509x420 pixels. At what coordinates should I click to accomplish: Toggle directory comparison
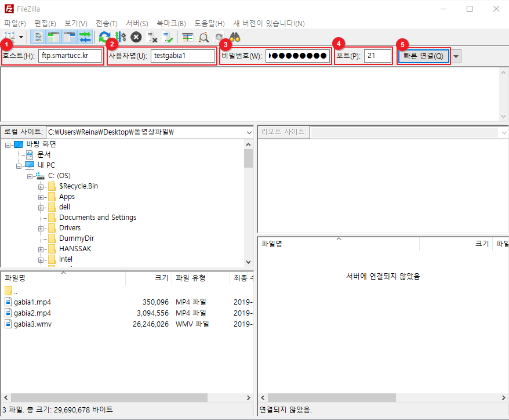(x=203, y=37)
